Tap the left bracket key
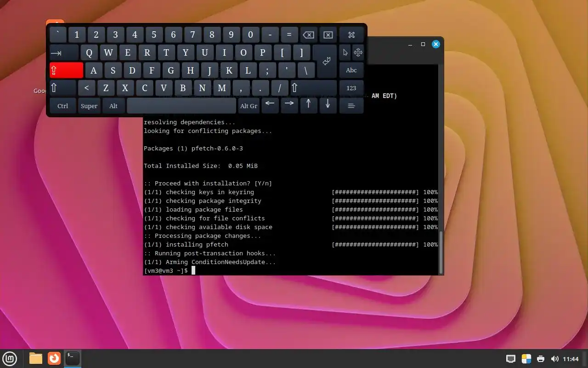Screen dimensions: 588x368 pyautogui.click(x=282, y=52)
